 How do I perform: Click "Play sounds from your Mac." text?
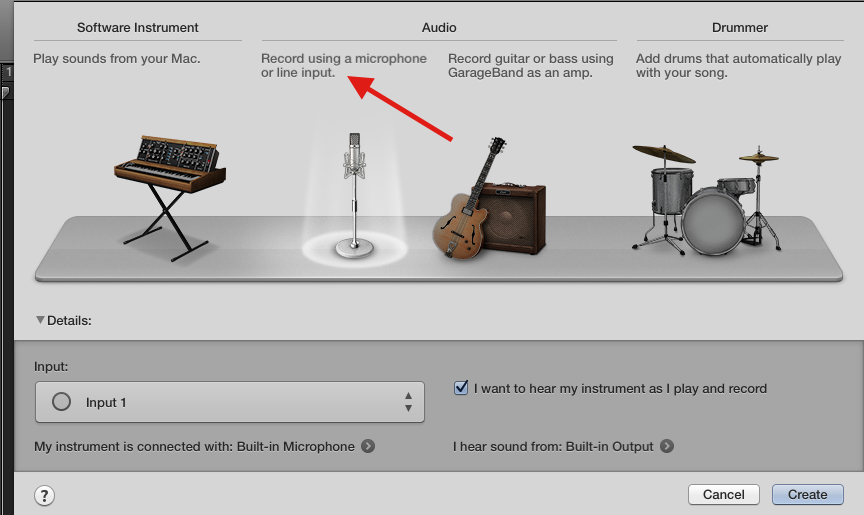point(117,58)
